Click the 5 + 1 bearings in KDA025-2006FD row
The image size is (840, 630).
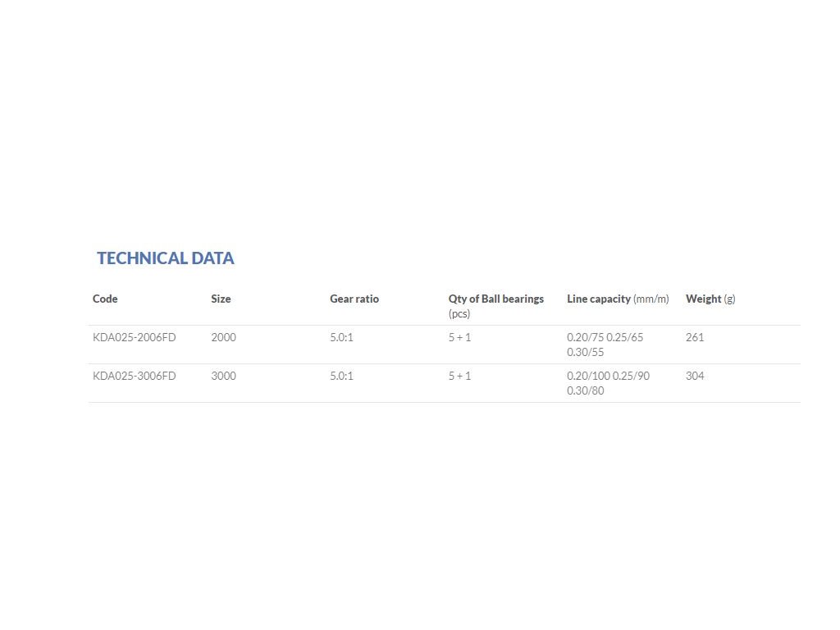(x=459, y=337)
